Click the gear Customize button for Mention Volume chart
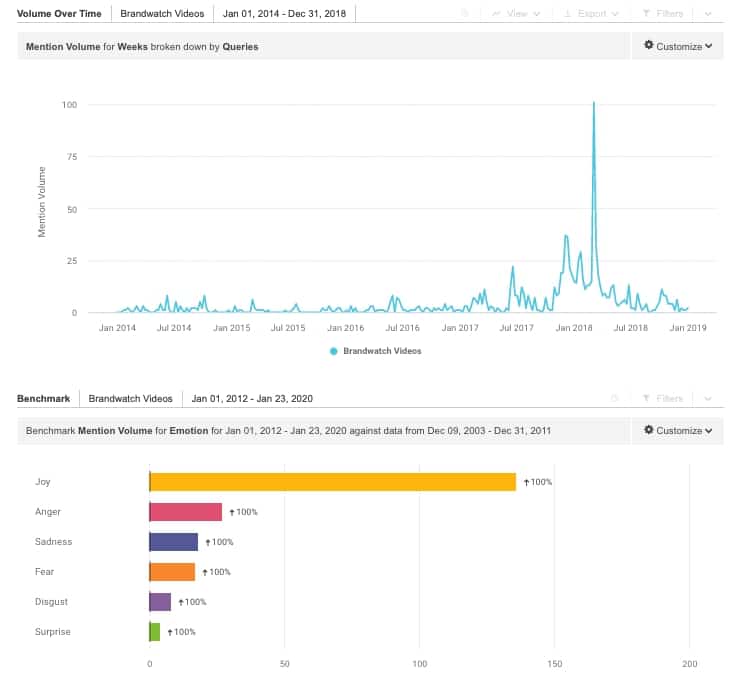 (678, 46)
